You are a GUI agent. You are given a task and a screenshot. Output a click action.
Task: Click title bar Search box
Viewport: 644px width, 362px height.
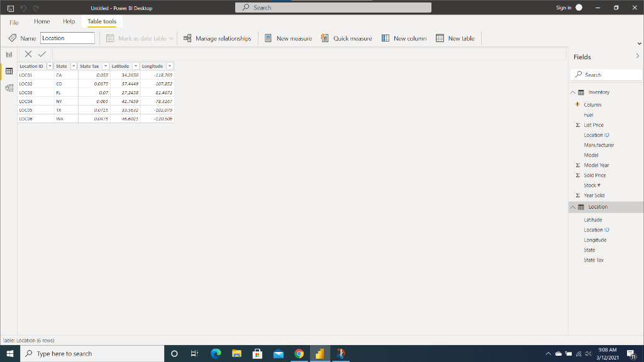coord(333,8)
